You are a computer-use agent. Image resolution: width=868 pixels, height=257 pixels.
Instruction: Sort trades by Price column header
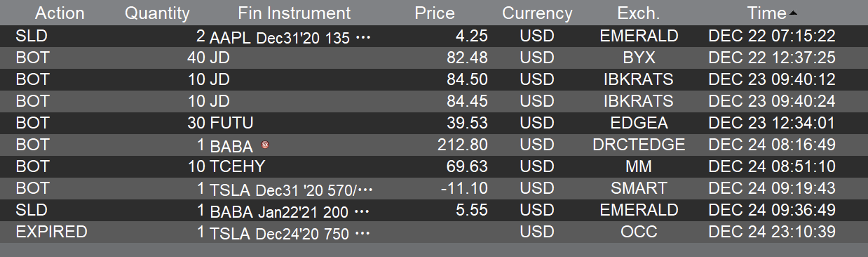[x=435, y=13]
